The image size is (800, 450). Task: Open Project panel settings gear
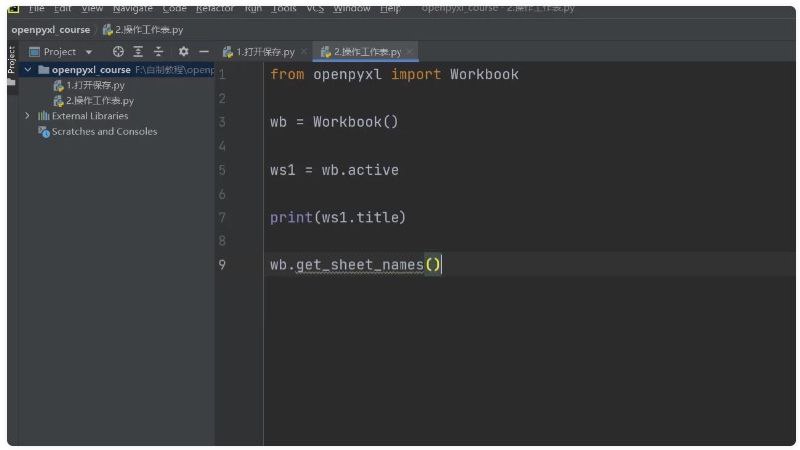[183, 52]
